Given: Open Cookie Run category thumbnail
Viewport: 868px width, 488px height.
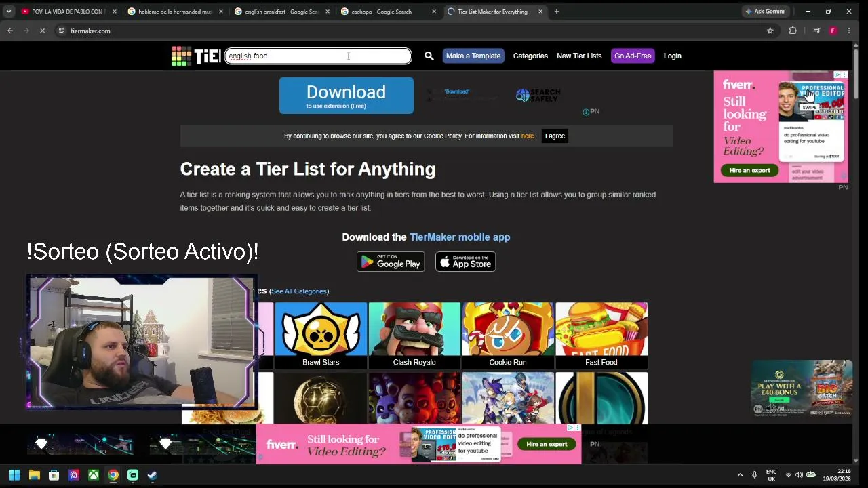Looking at the screenshot, I should click(x=508, y=335).
